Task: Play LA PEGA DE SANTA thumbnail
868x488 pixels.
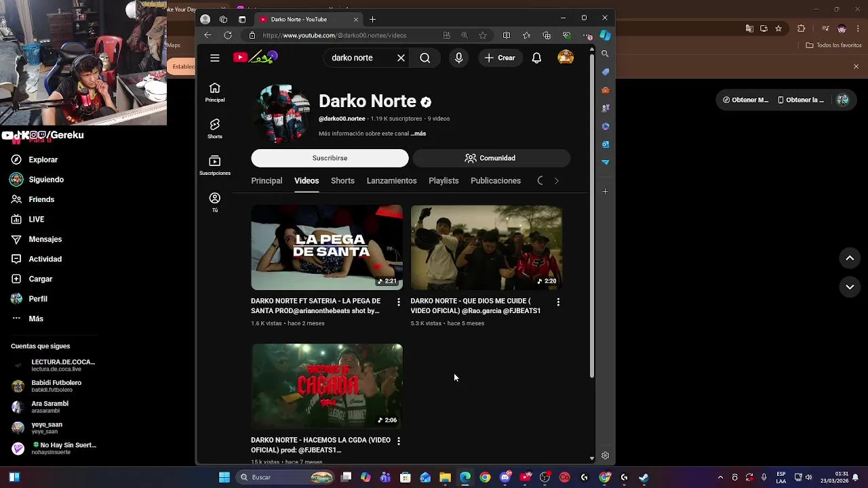Action: 327,247
